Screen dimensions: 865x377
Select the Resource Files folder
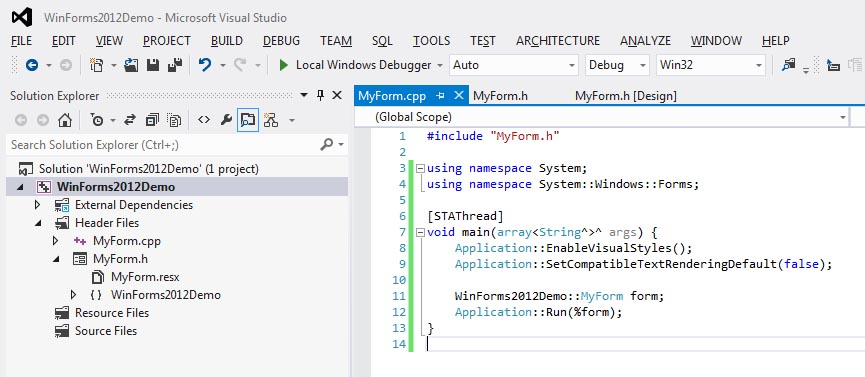(112, 313)
